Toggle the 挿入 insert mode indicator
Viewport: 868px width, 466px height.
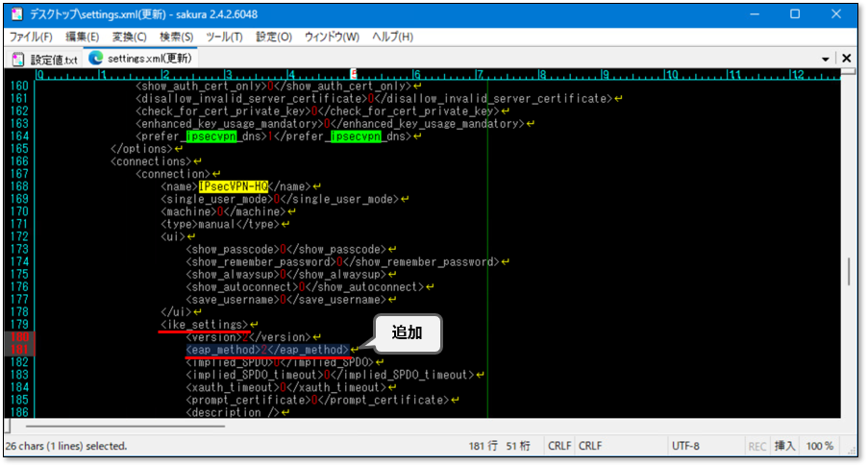[785, 446]
